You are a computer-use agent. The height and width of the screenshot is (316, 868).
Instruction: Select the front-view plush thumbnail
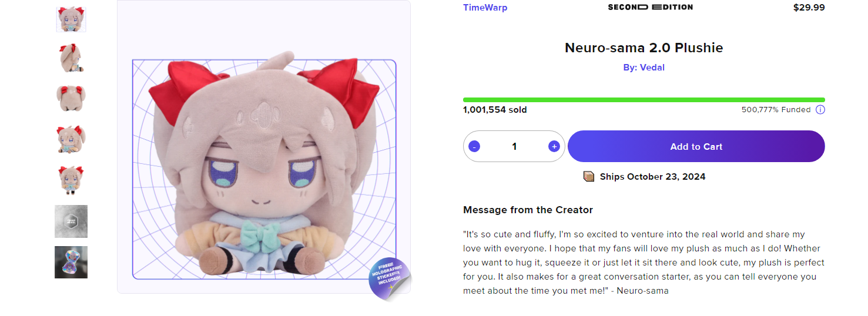[x=71, y=19]
